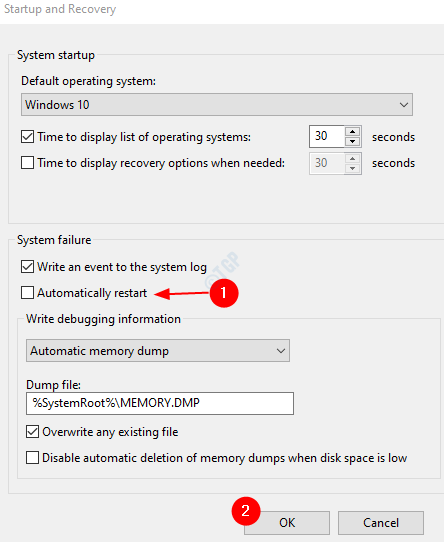Screen dimensions: 444x542
Task: Click the Cancel button
Action: tap(381, 523)
